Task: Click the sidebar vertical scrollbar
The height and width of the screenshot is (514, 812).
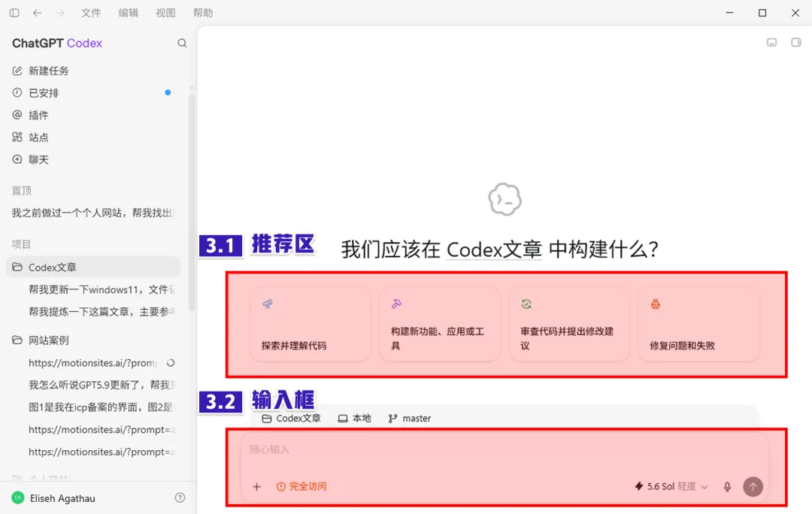Action: pos(192,202)
